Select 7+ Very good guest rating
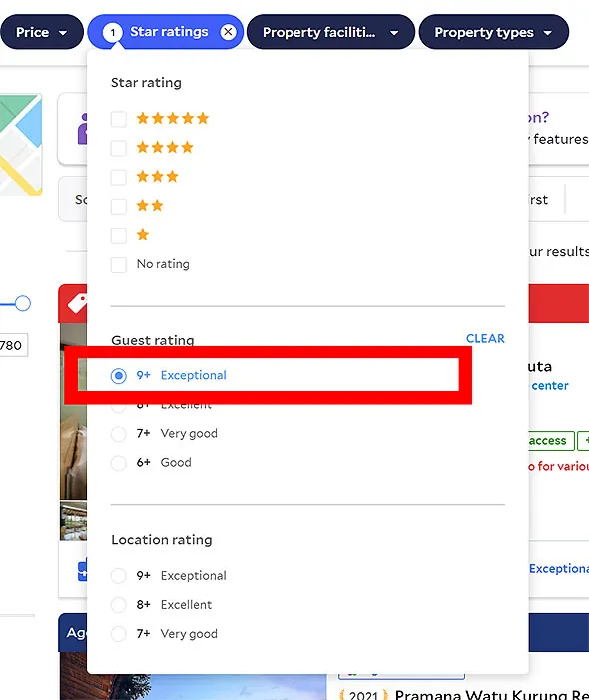The width and height of the screenshot is (589, 700). pyautogui.click(x=118, y=434)
